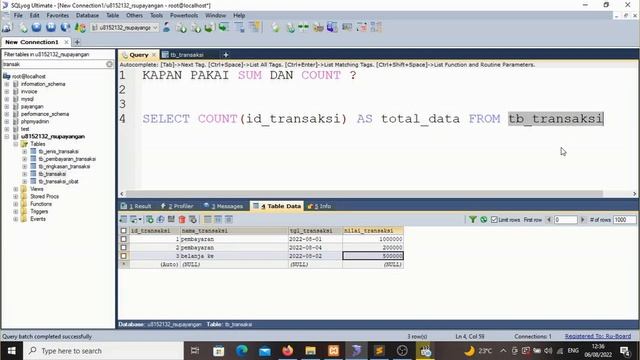Screen dimensions: 640x360
Task: Expand the invoice database node
Action: tap(7, 91)
